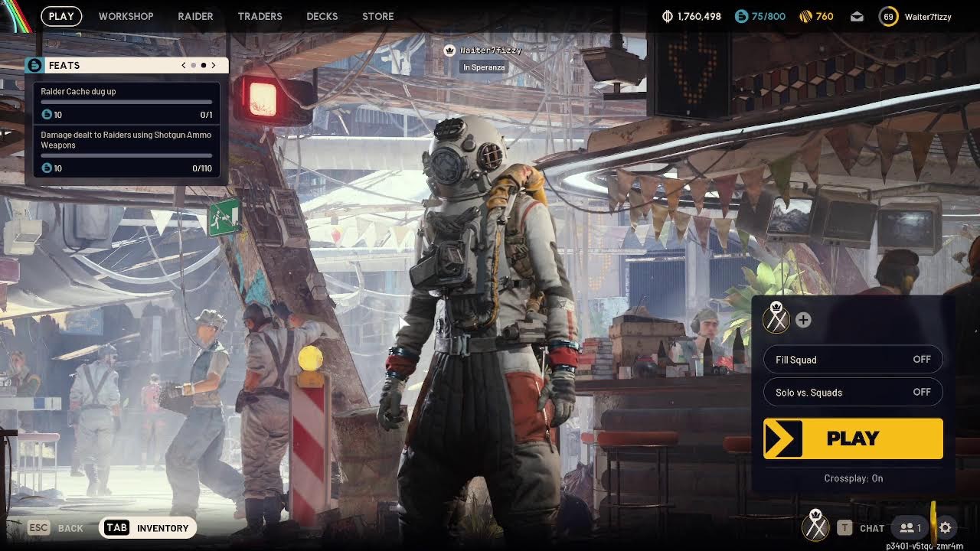The height and width of the screenshot is (551, 980).
Task: Click the Crossplay: On label
Action: pyautogui.click(x=854, y=478)
